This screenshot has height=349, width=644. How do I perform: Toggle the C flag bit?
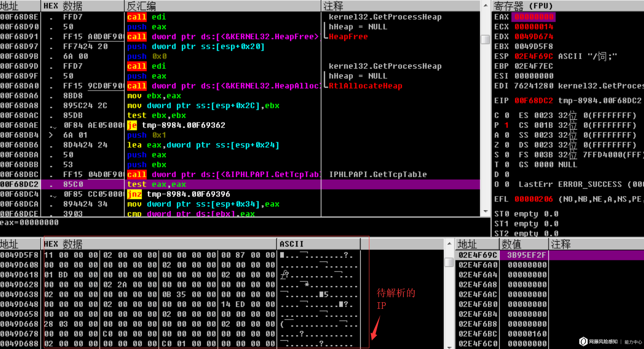coord(507,115)
